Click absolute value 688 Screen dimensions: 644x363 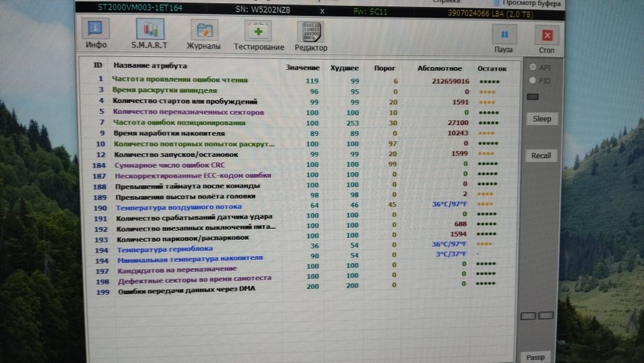tap(460, 224)
